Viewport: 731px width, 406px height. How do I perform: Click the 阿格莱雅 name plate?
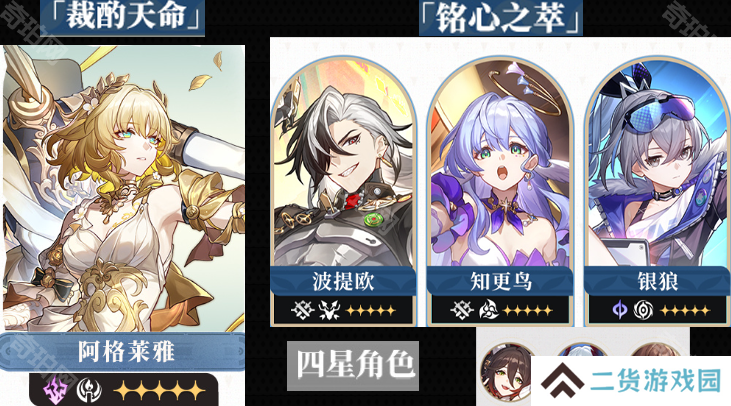coord(123,351)
